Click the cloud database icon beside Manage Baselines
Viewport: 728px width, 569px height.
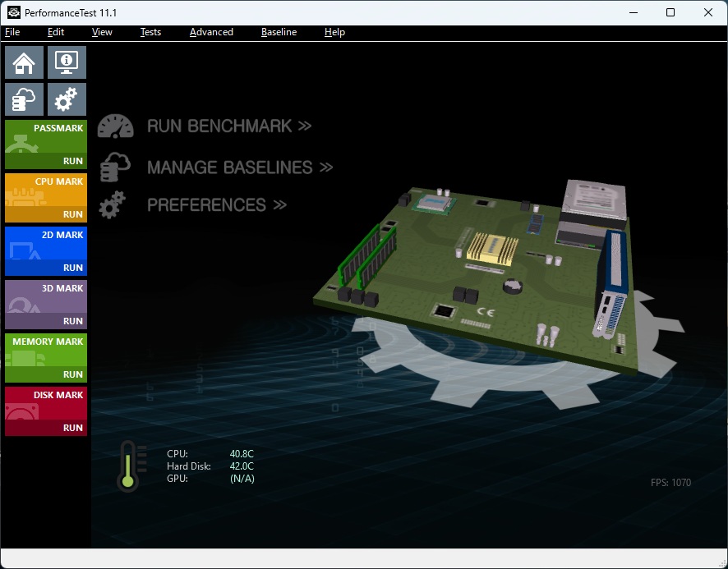tap(115, 167)
